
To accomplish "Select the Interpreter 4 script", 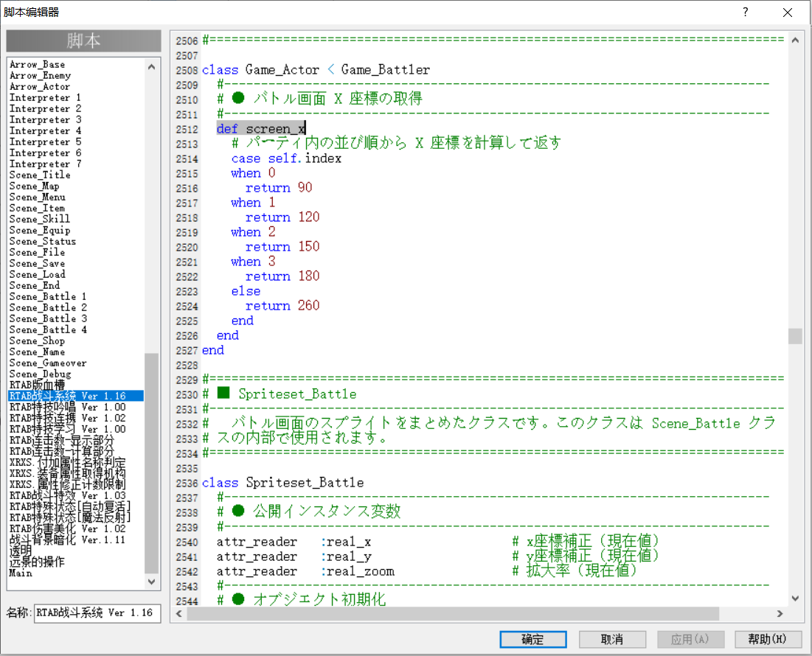I will 76,131.
